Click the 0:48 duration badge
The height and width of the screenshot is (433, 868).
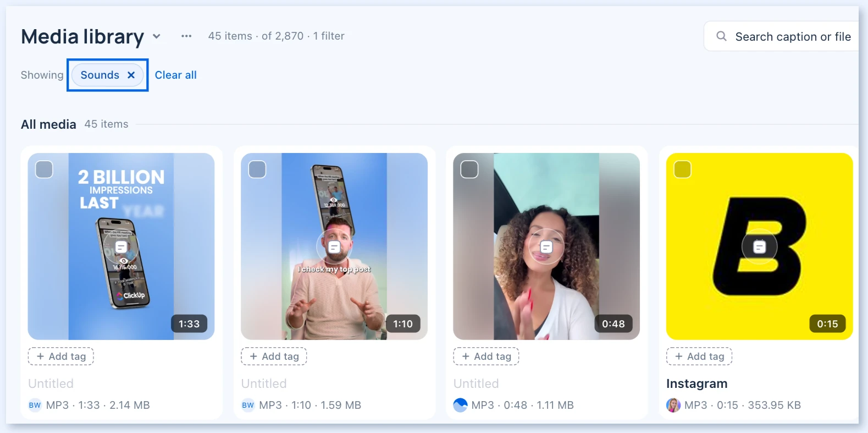[613, 324]
